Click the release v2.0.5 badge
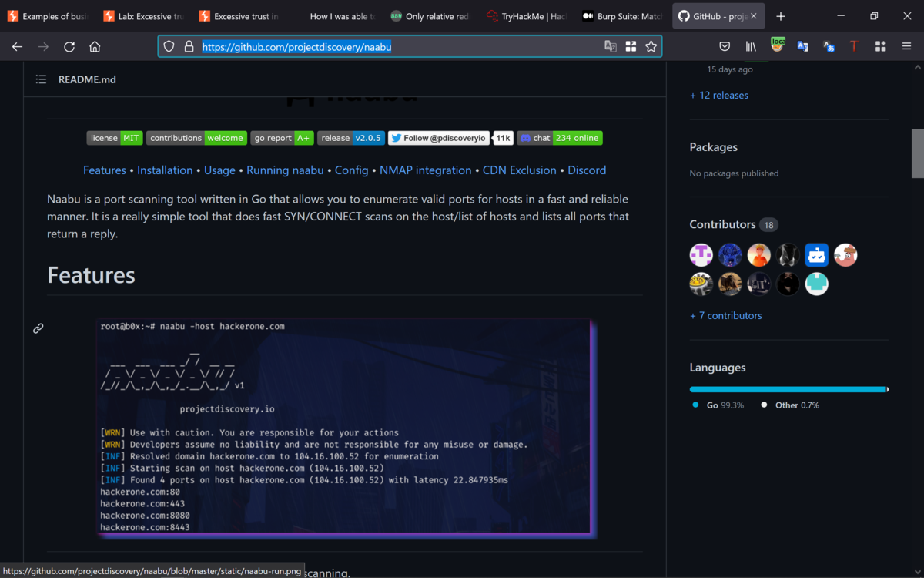924x578 pixels. coord(351,138)
